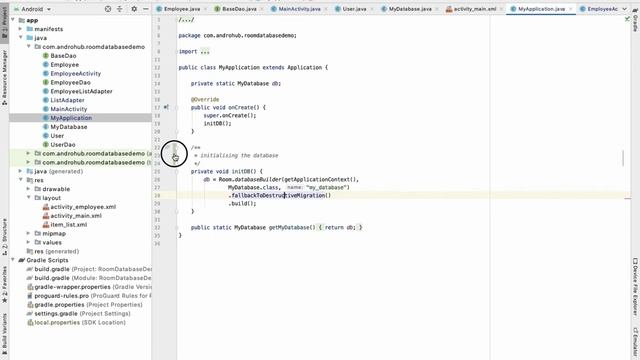Switch to the activity_main.xml tab

tap(475, 9)
